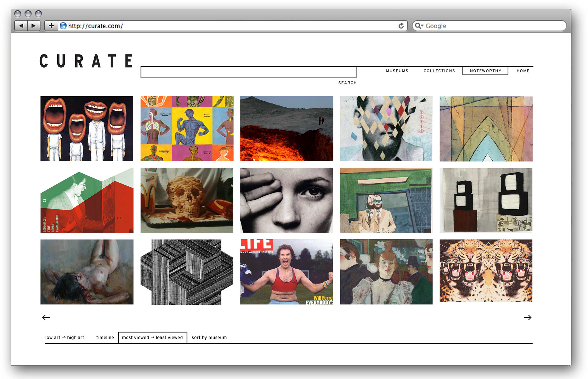Image resolution: width=588 pixels, height=379 pixels.
Task: Open Google search magnifier dropdown
Action: point(419,26)
